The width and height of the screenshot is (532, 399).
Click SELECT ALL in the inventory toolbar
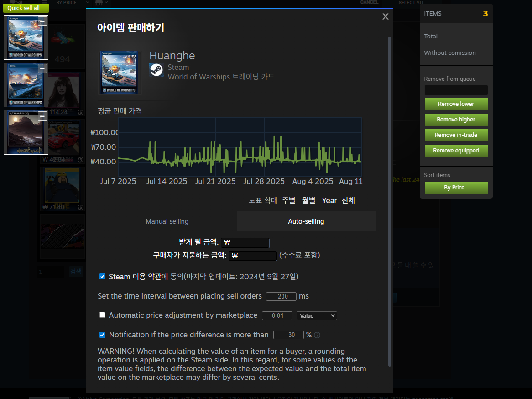(x=411, y=2)
